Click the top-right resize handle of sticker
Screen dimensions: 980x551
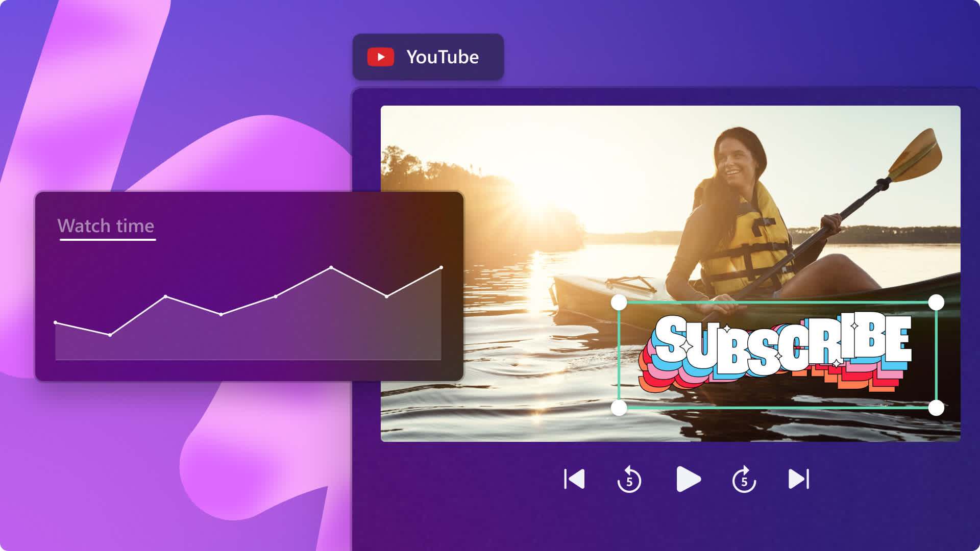[x=936, y=303]
